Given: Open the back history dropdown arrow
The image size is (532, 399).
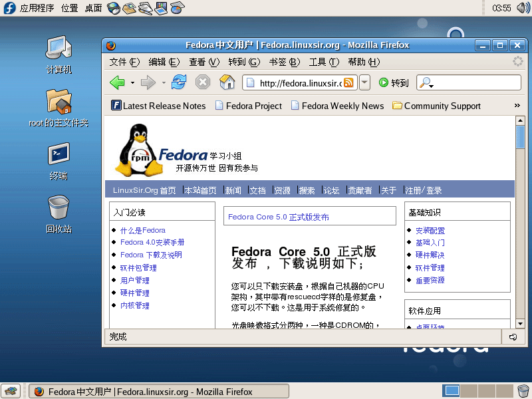Looking at the screenshot, I should pyautogui.click(x=132, y=82).
